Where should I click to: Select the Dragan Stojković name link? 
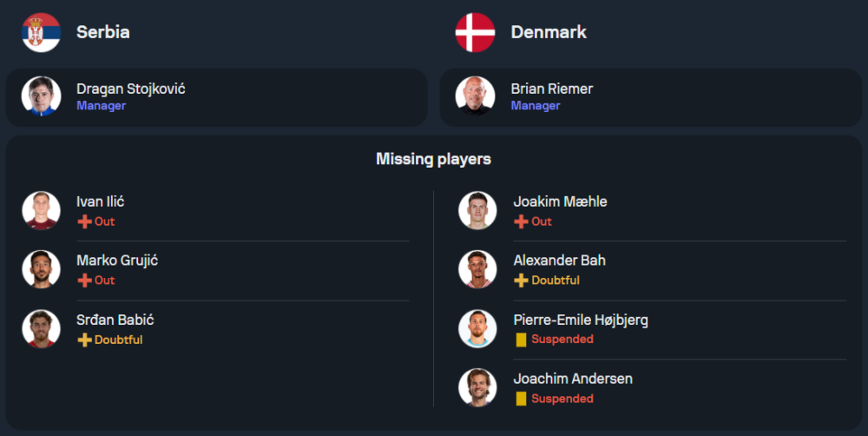click(x=130, y=89)
